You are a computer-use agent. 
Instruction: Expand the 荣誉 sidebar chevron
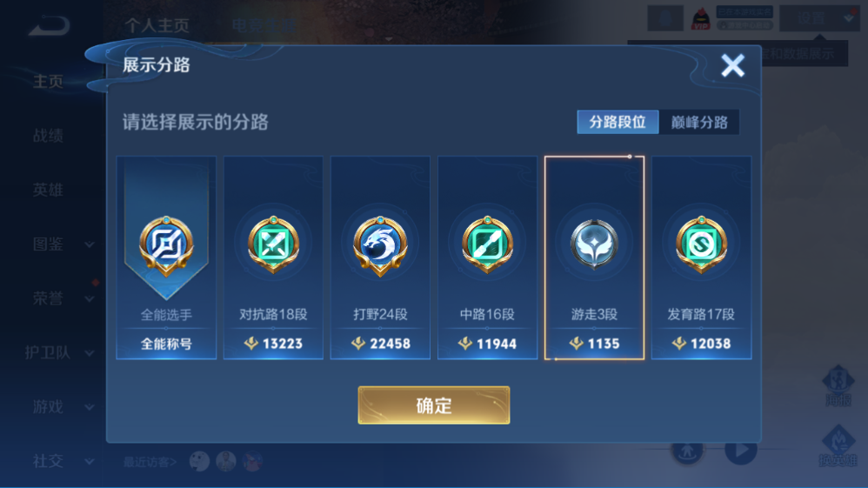click(89, 298)
